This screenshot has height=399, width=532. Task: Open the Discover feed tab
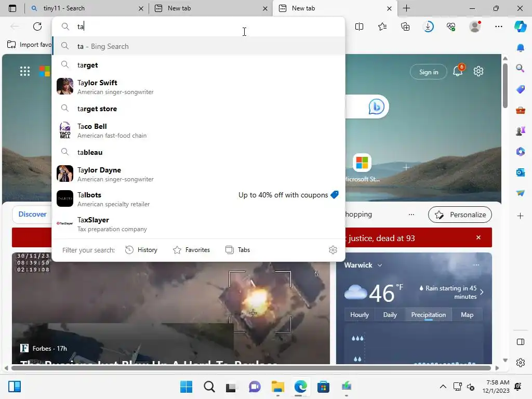click(32, 215)
